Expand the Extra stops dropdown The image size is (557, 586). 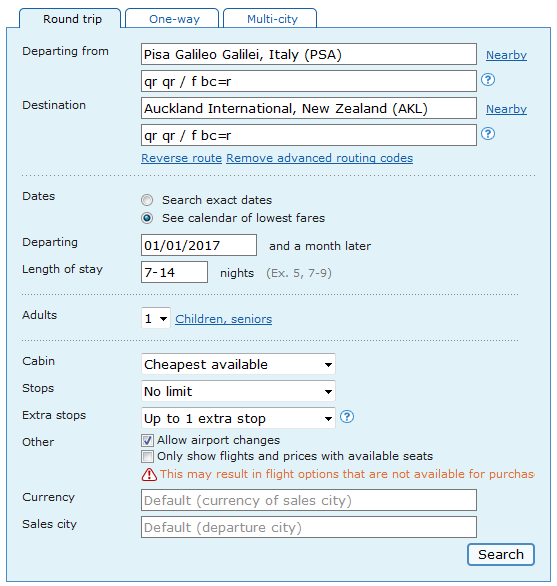(238, 418)
